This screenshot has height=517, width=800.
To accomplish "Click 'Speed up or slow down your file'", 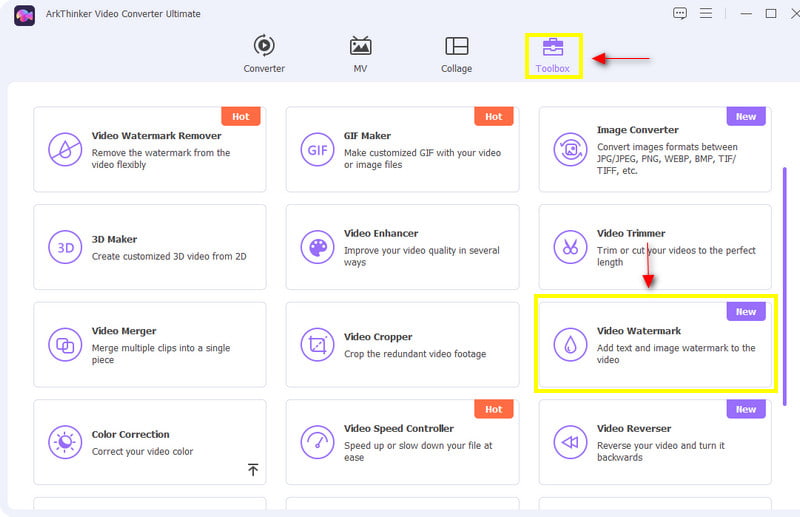I will point(418,451).
